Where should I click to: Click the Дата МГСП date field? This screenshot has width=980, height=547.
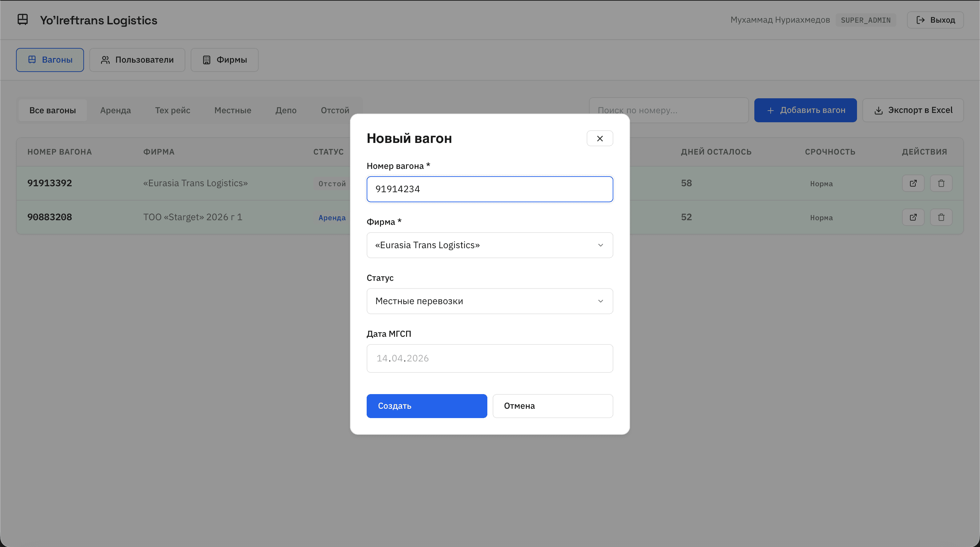point(489,358)
